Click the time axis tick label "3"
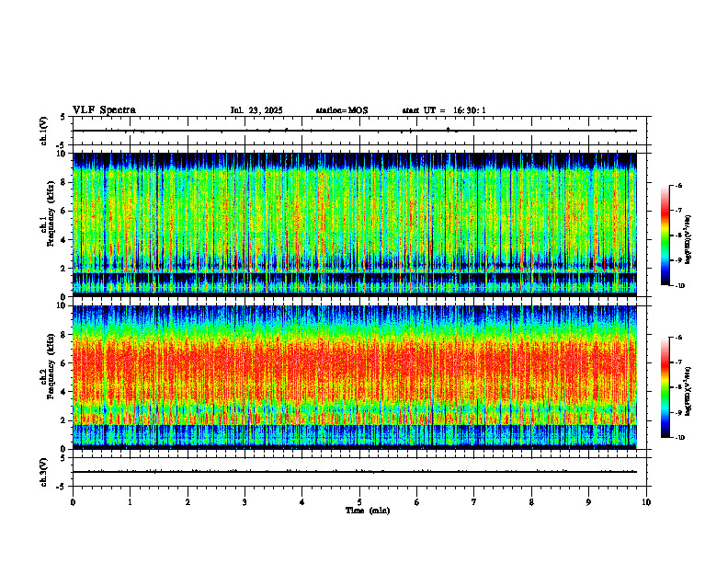Screen dimensions: 728x563 pyautogui.click(x=245, y=502)
